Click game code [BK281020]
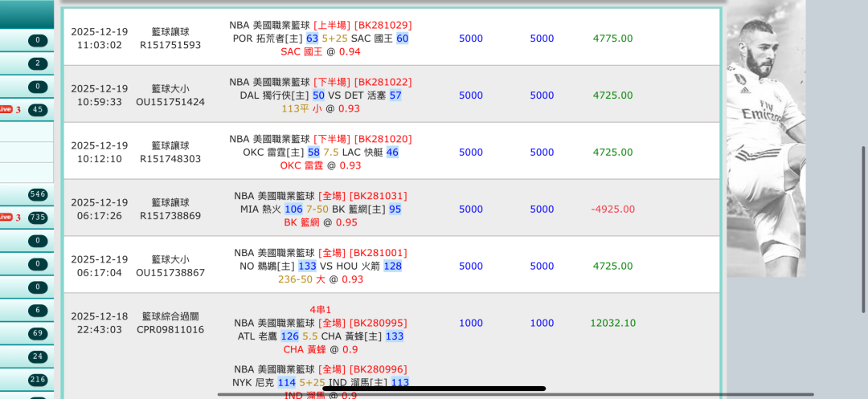This screenshot has height=399, width=868. [383, 139]
